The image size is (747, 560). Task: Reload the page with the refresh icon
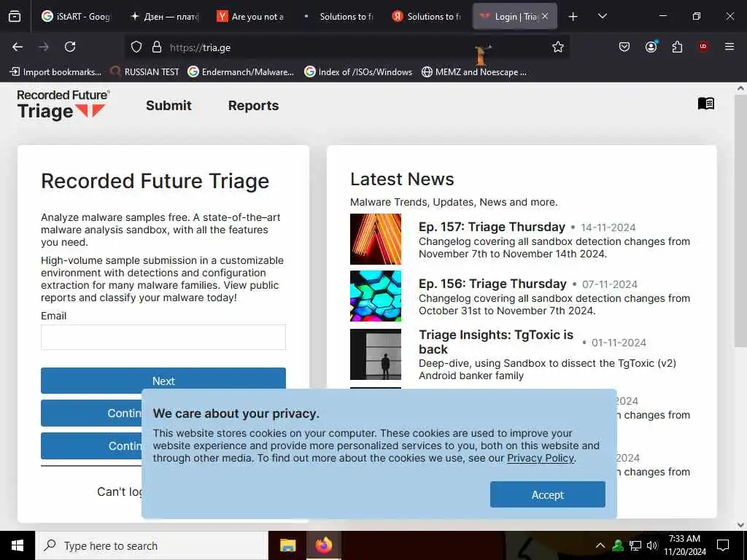tap(70, 47)
